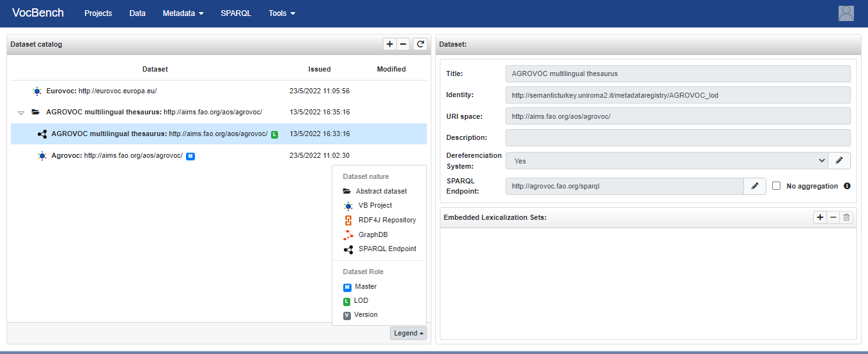Click the Dataset nature legend heading
Image resolution: width=868 pixels, height=354 pixels.
pyautogui.click(x=366, y=176)
